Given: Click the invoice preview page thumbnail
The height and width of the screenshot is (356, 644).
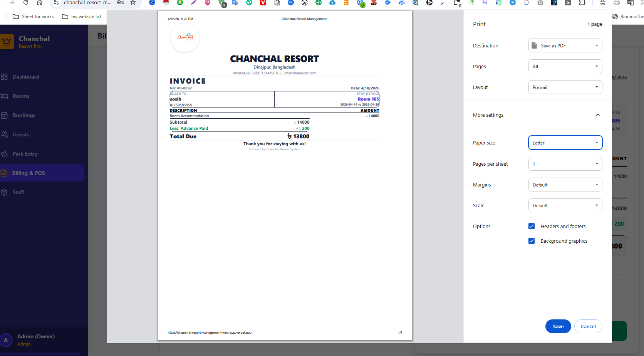Looking at the screenshot, I should pyautogui.click(x=285, y=176).
